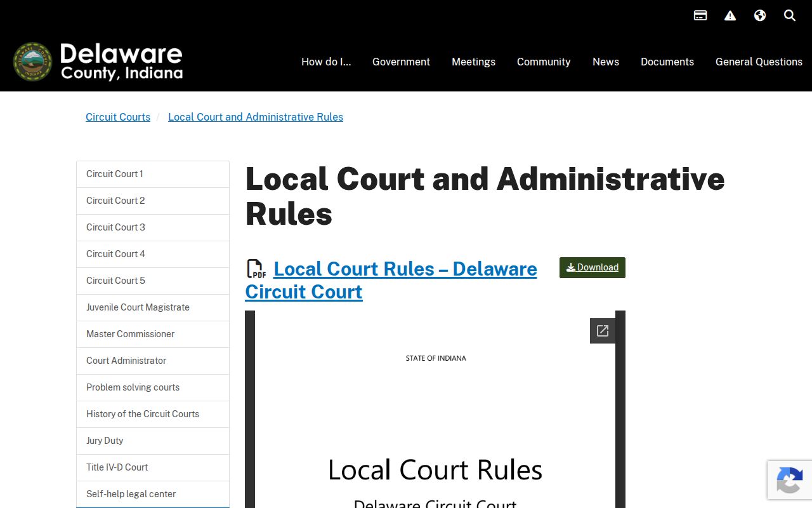Click the PDF file icon beside the title
This screenshot has height=508, width=812.
tap(256, 269)
